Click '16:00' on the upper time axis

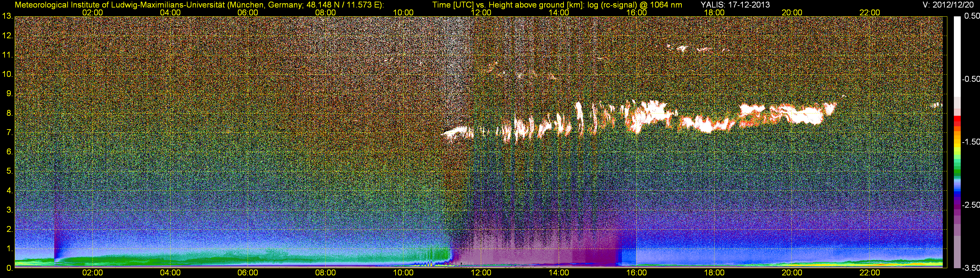636,12
